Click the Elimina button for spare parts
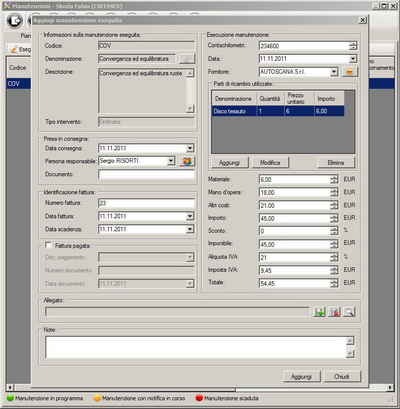The width and height of the screenshot is (400, 409). [x=336, y=163]
